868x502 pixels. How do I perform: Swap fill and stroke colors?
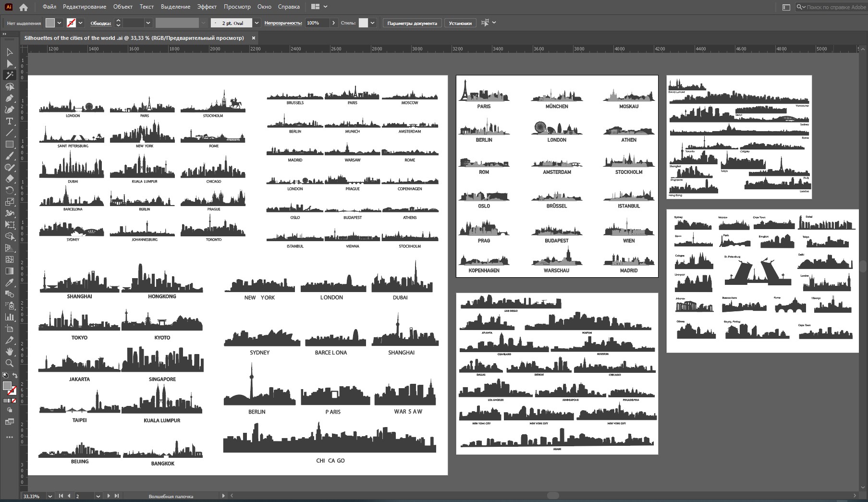click(x=15, y=375)
